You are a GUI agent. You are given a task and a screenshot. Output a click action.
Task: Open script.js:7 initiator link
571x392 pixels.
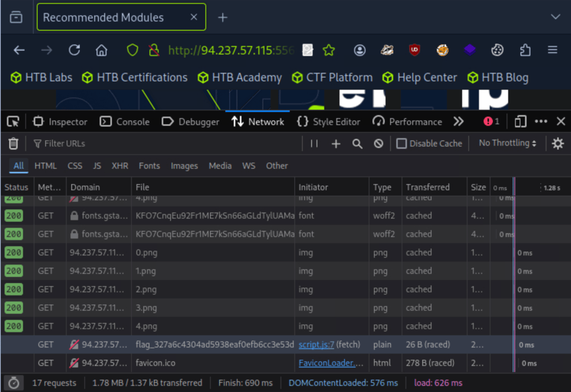click(x=316, y=345)
